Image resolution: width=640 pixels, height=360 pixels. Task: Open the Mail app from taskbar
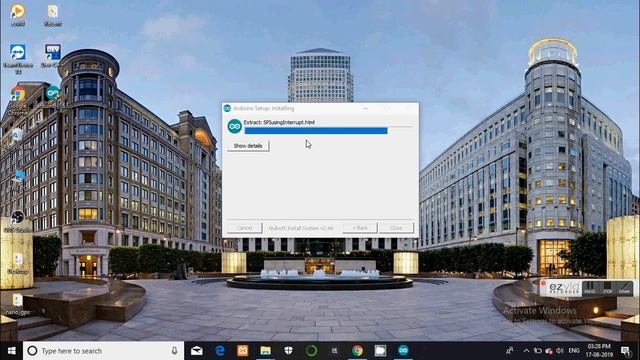tap(197, 351)
